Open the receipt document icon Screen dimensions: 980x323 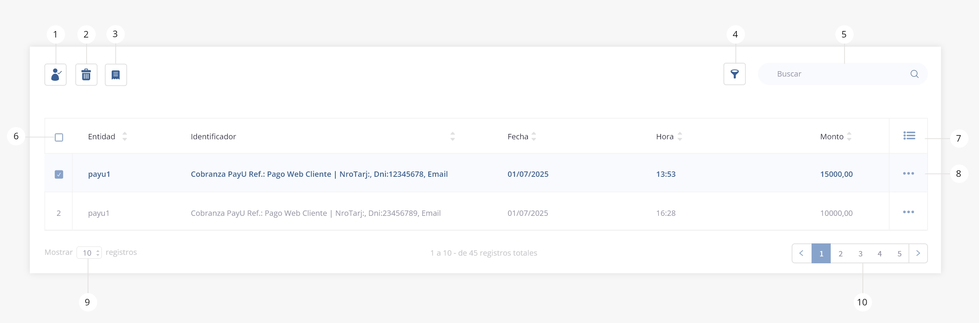(116, 75)
